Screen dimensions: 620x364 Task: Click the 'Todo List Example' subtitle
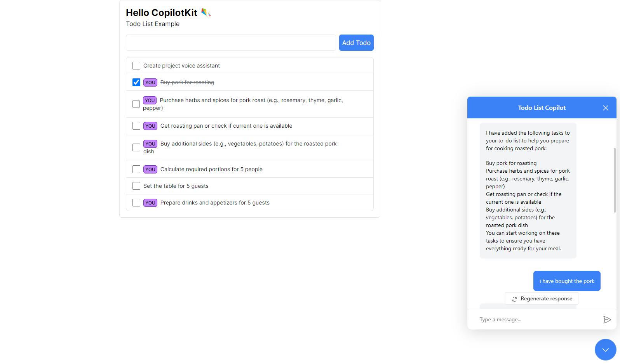[x=153, y=24]
